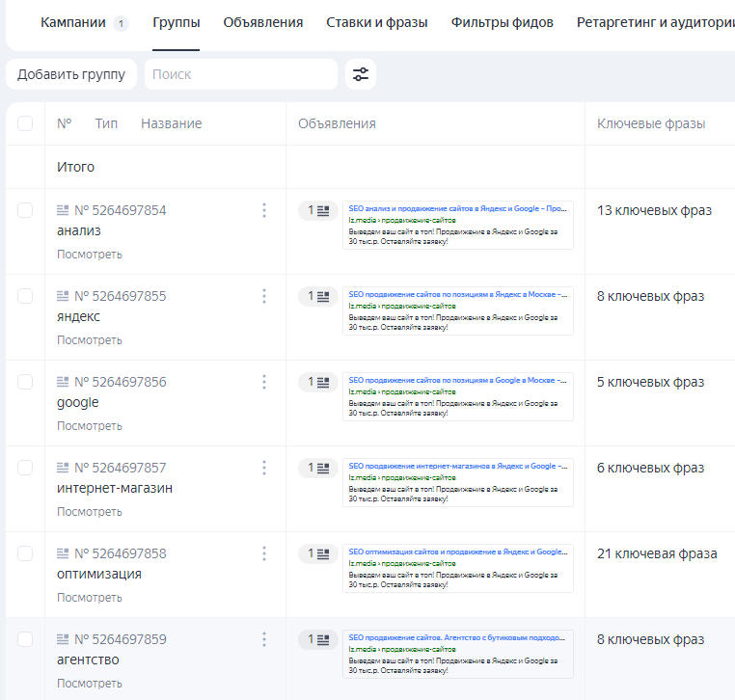Open the filter settings icon beside search
735x700 pixels.
pyautogui.click(x=361, y=74)
